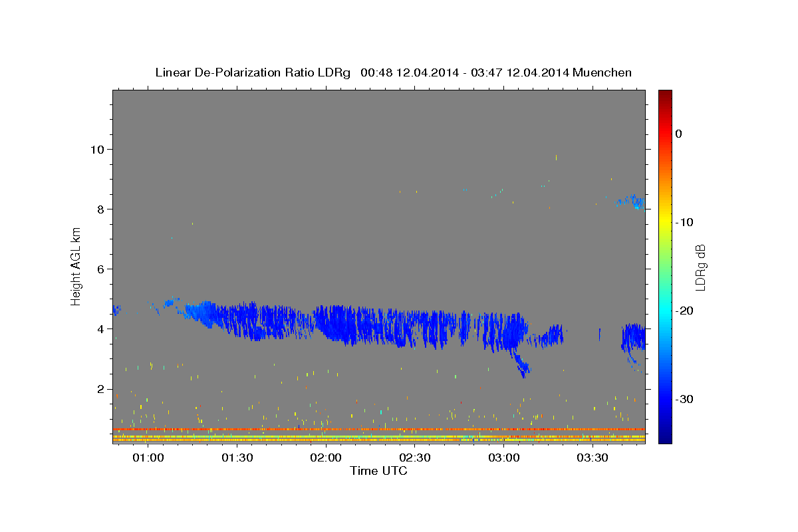This screenshot has height=532, width=798.
Task: Click the colorbar value '-20'
Action: point(685,311)
